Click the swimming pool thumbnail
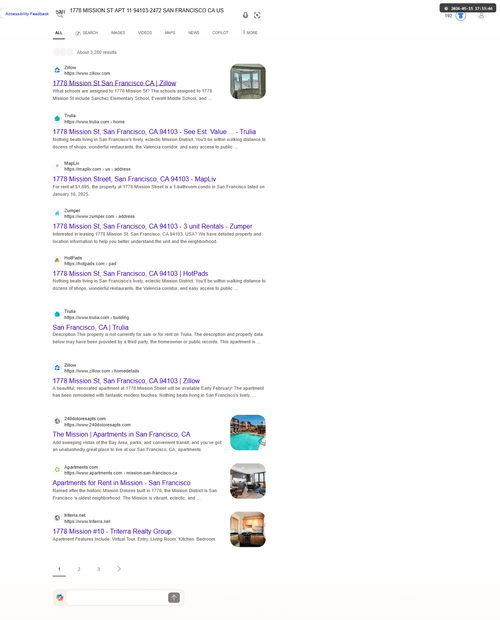This screenshot has width=500, height=620. pos(248,433)
